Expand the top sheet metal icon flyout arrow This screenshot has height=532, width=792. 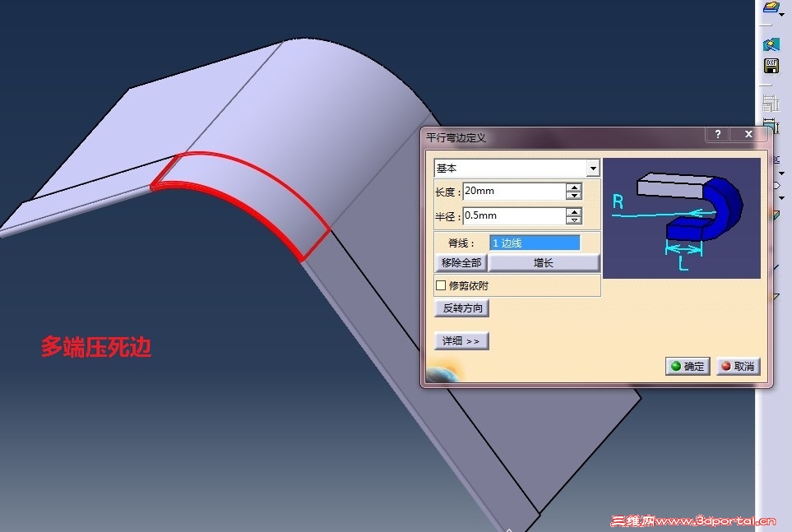tap(782, 15)
